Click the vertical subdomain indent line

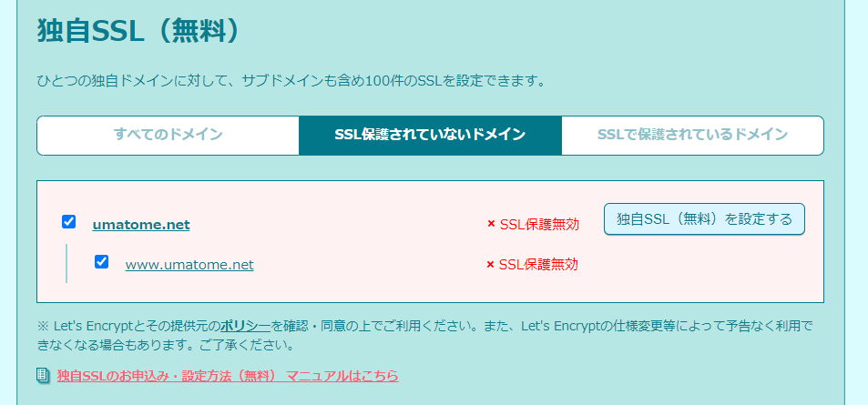[x=66, y=263]
